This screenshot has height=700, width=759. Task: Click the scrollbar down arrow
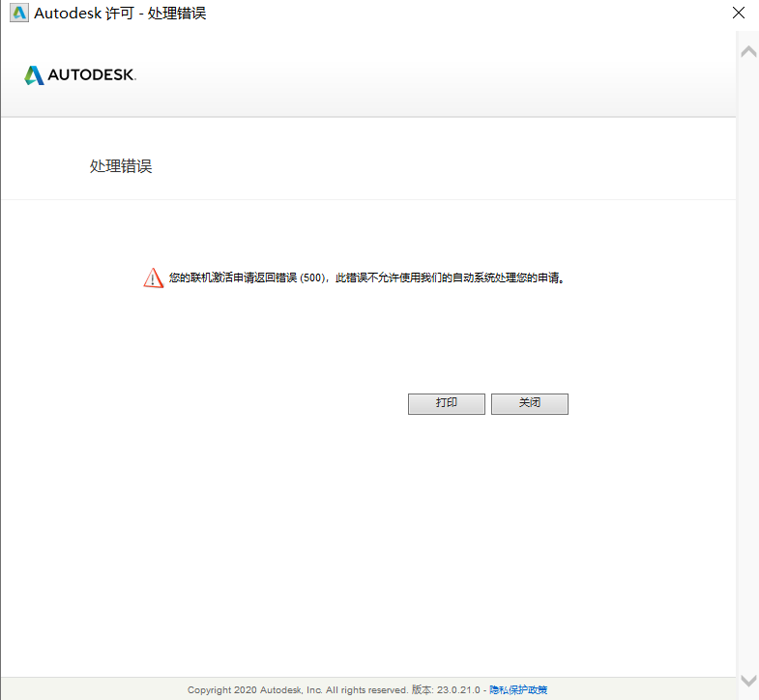pos(748,680)
